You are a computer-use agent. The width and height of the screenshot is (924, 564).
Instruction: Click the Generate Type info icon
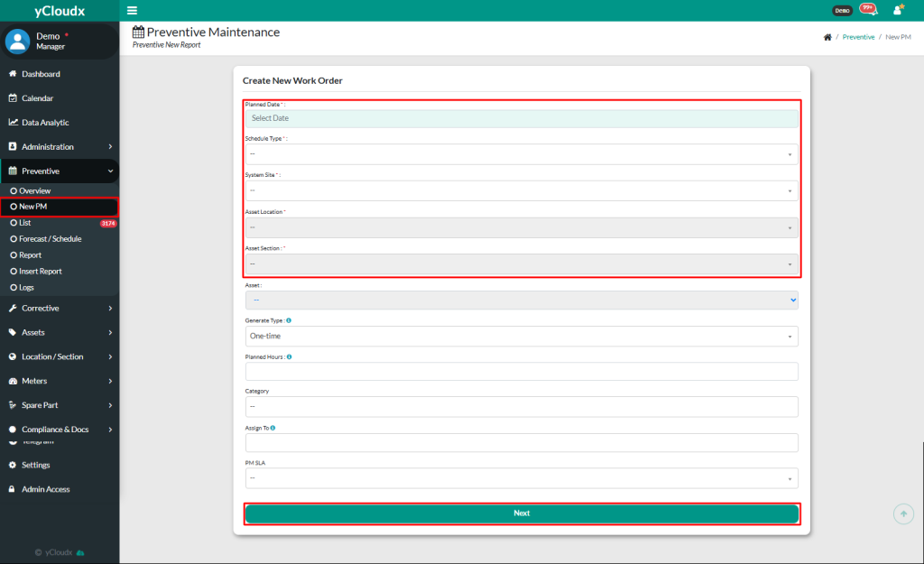289,320
